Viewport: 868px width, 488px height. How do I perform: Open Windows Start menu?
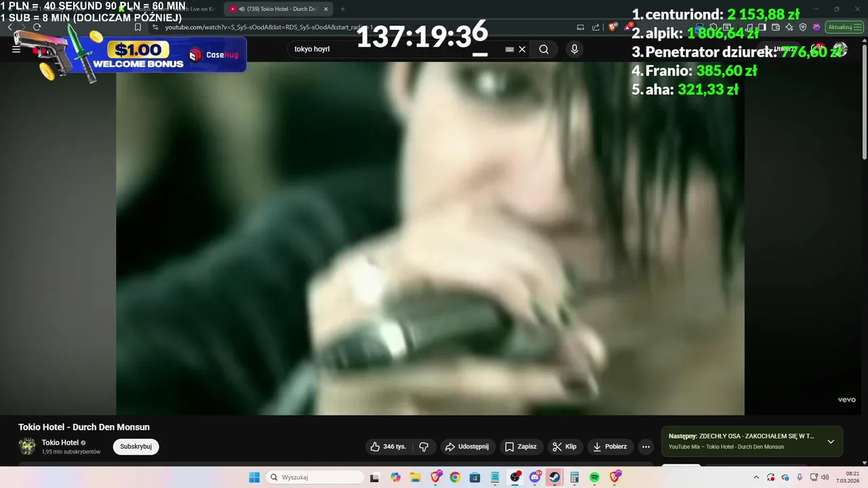pos(254,477)
